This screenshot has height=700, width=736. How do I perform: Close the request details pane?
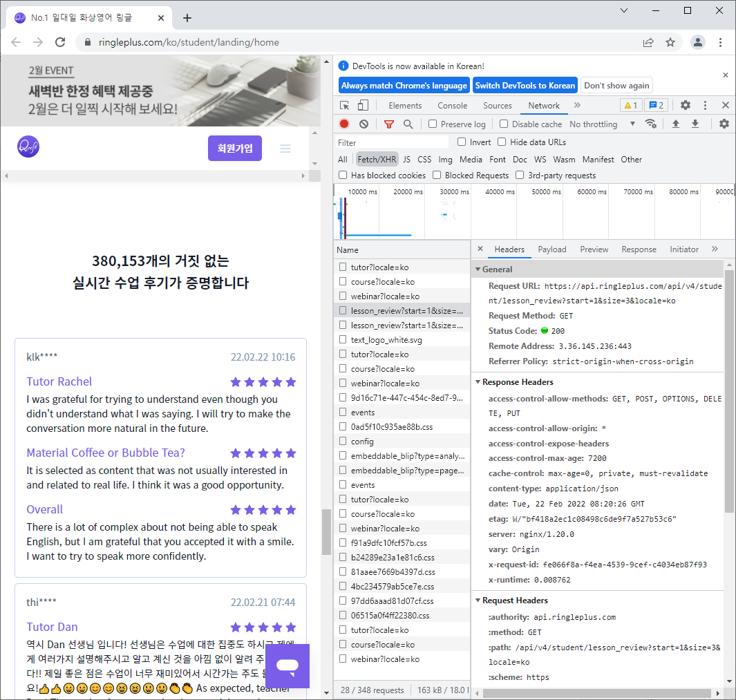tap(480, 249)
